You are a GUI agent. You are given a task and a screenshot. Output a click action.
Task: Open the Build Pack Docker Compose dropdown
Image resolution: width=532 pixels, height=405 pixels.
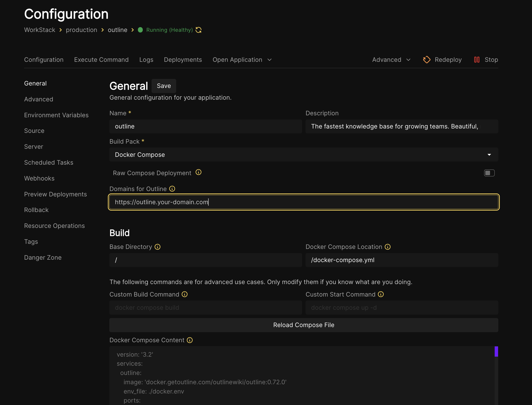304,155
